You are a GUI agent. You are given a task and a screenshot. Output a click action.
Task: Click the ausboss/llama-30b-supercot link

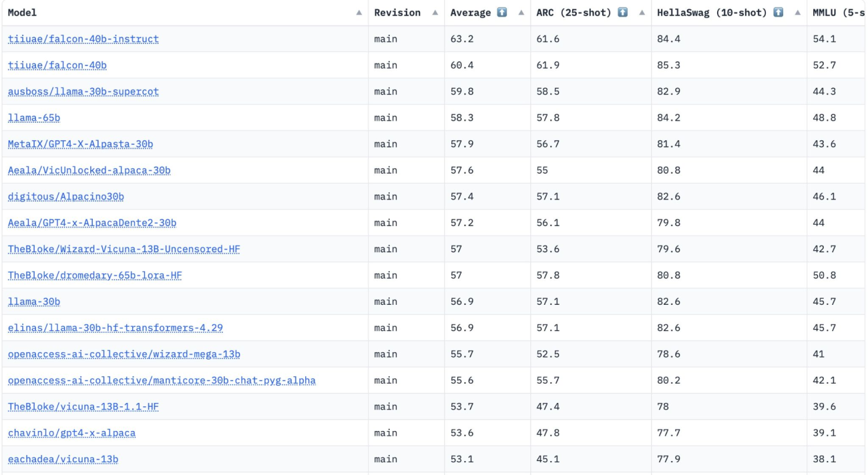tap(83, 91)
